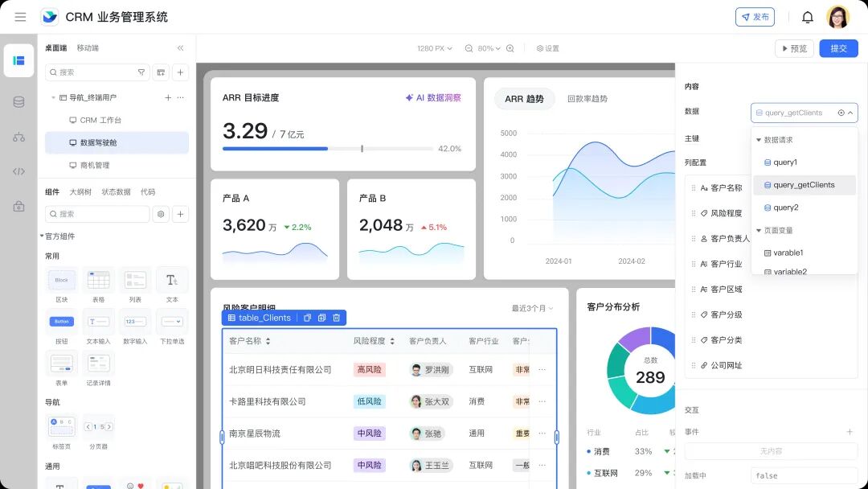Open the notification bell

tap(808, 17)
